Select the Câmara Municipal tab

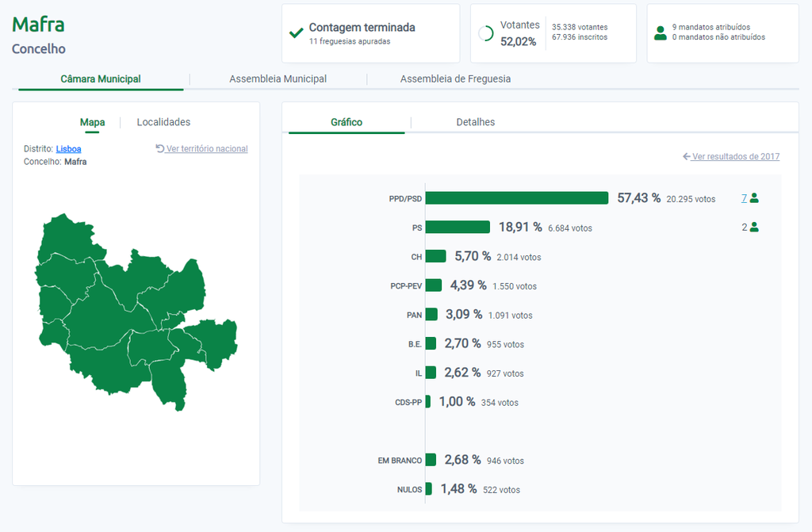click(x=101, y=79)
